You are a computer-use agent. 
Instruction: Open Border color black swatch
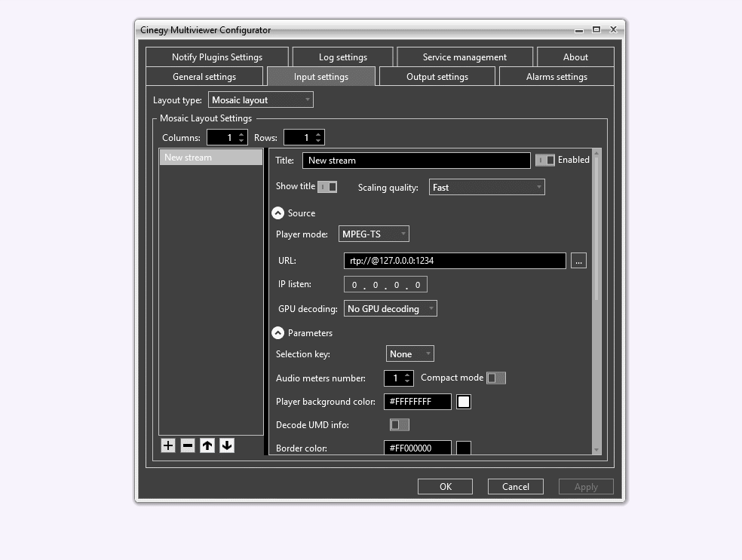click(464, 448)
